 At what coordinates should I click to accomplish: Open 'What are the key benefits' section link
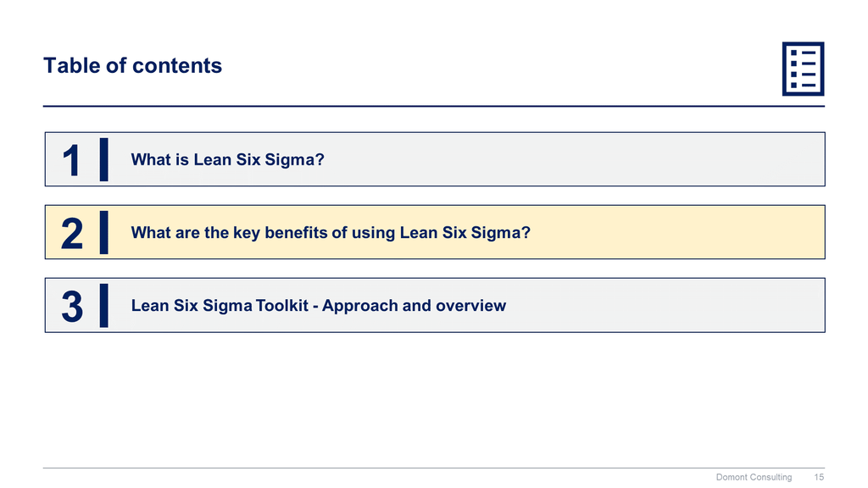tap(331, 232)
